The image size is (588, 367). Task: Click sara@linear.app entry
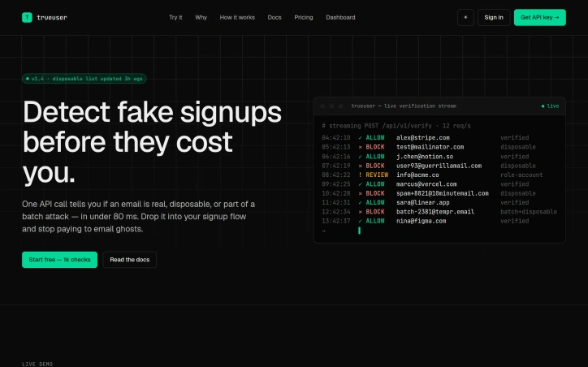point(422,202)
